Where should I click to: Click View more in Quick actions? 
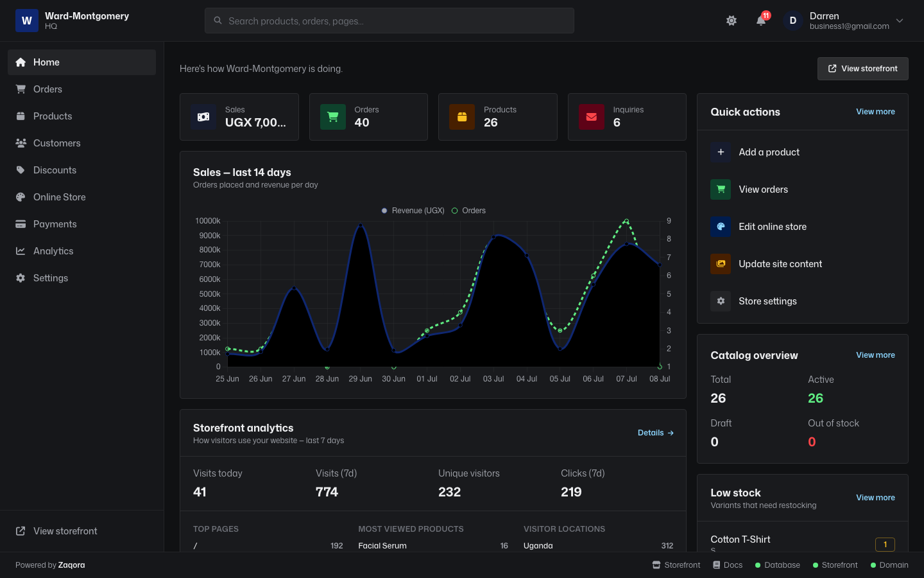(x=875, y=112)
